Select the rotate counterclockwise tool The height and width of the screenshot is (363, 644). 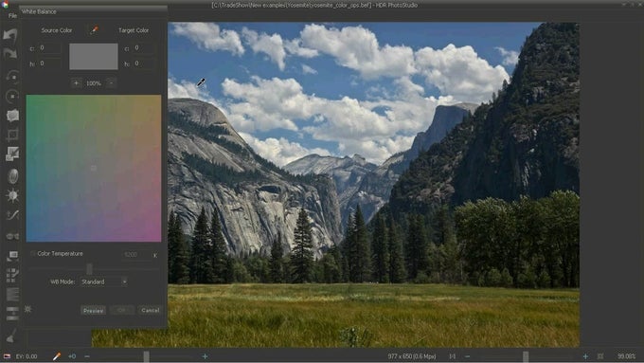(x=12, y=77)
